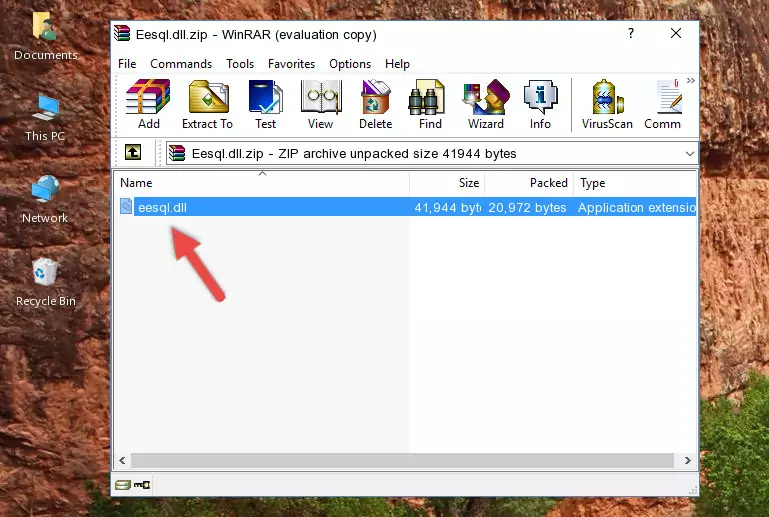Click the drive icon in status bar
This screenshot has height=517, width=769.
[x=123, y=485]
